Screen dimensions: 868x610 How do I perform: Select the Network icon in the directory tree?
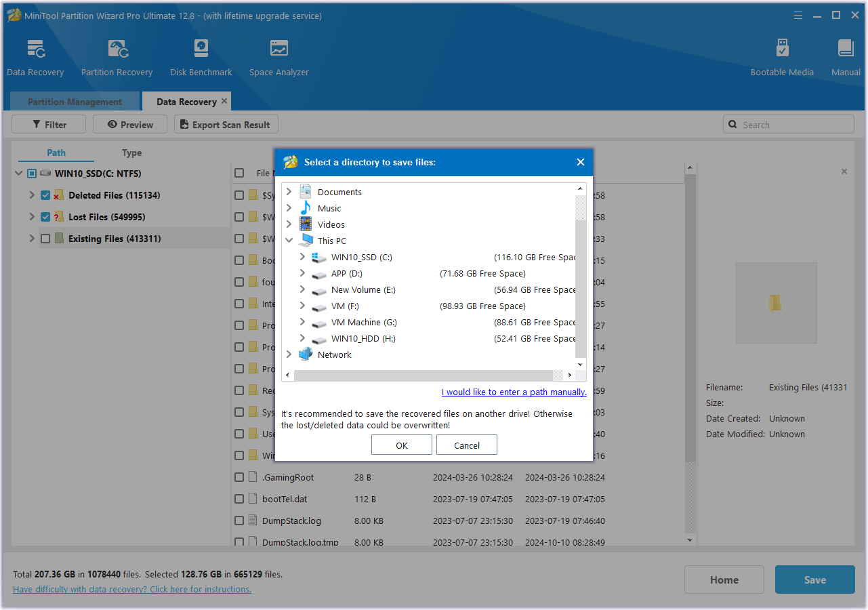coord(306,354)
